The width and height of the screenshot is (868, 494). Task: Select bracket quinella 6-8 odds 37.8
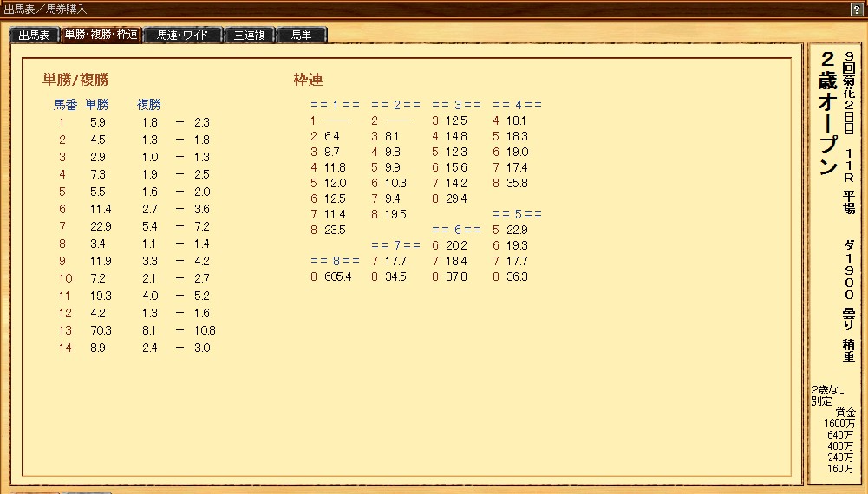pos(457,276)
